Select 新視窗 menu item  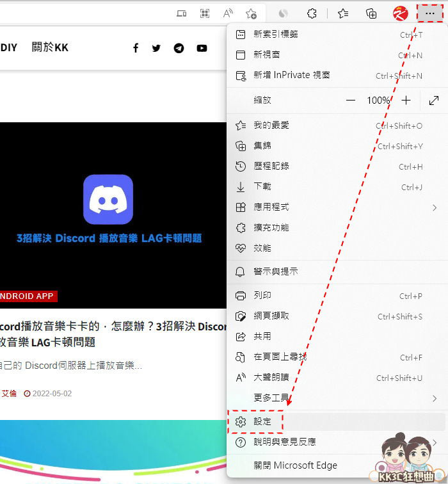tap(337, 55)
